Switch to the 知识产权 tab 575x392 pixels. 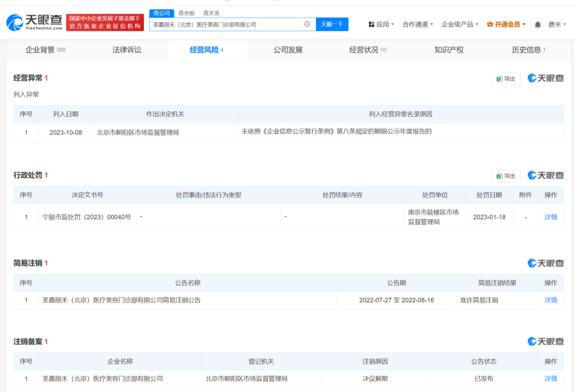tap(449, 50)
